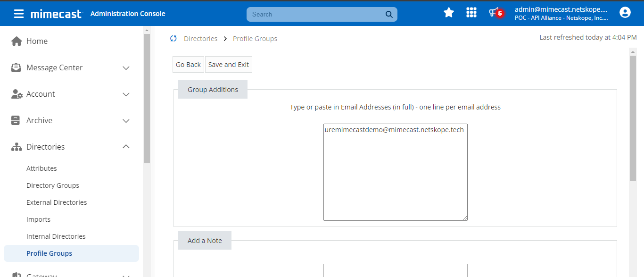Click inside the email addresses text area
644x277 pixels.
pyautogui.click(x=396, y=172)
